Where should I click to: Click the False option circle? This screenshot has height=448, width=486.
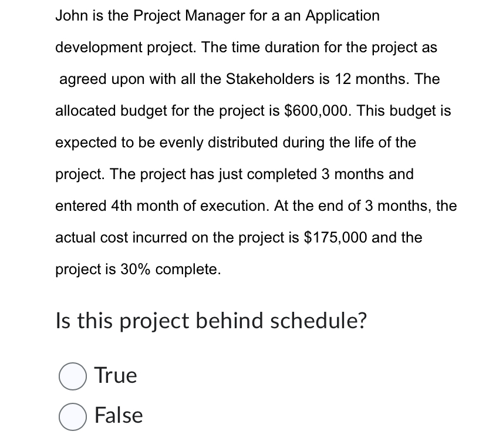(72, 415)
